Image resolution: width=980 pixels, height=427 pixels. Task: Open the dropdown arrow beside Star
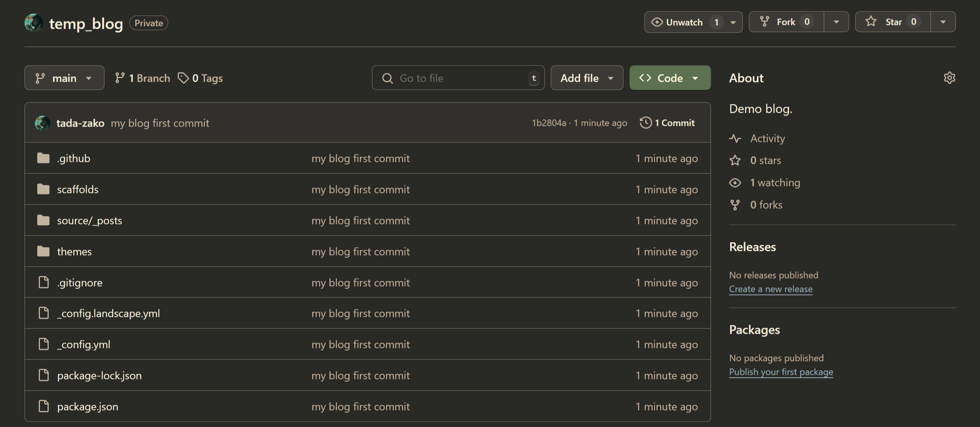[x=943, y=22]
